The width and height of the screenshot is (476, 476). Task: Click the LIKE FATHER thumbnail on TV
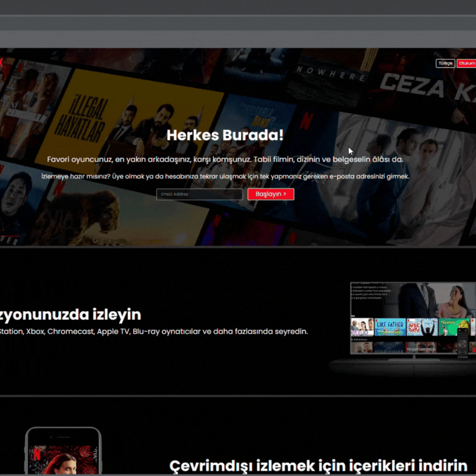(390, 327)
